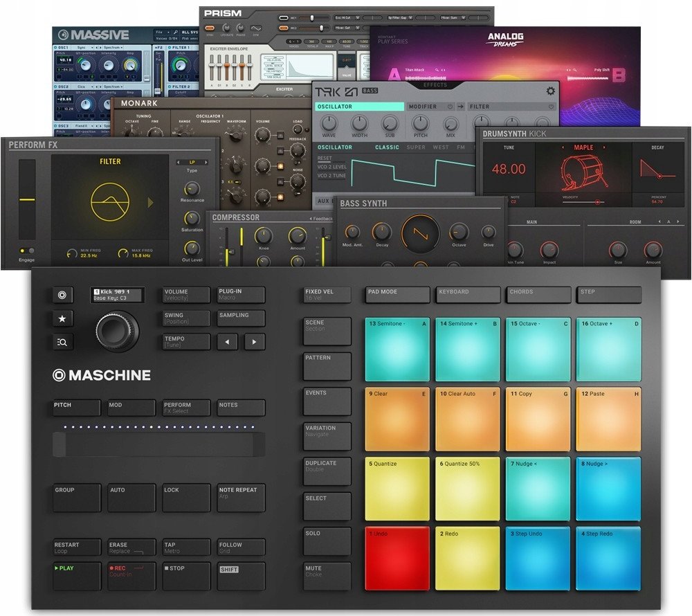The height and width of the screenshot is (616, 692).
Task: Switch to KEYBOARD pad mode
Action: click(x=468, y=294)
